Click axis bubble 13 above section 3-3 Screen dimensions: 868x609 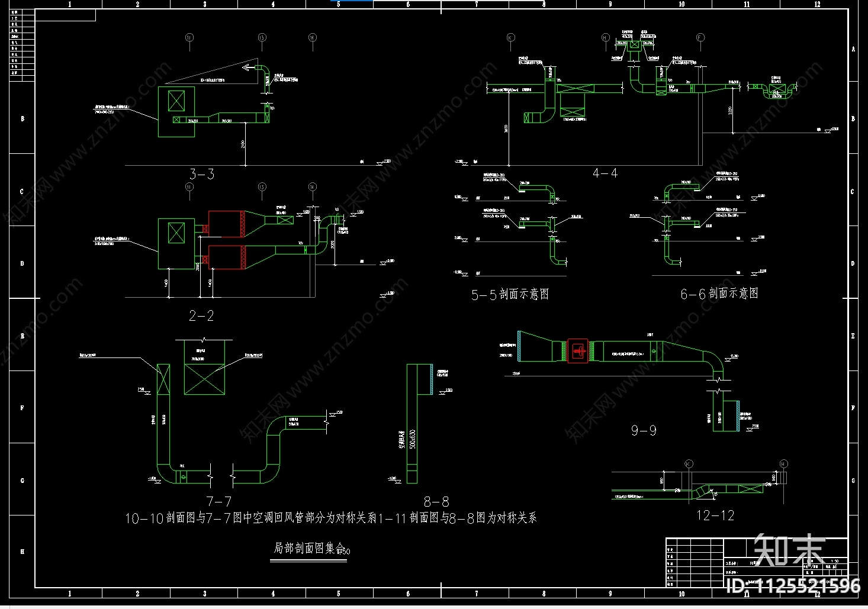[x=262, y=38]
